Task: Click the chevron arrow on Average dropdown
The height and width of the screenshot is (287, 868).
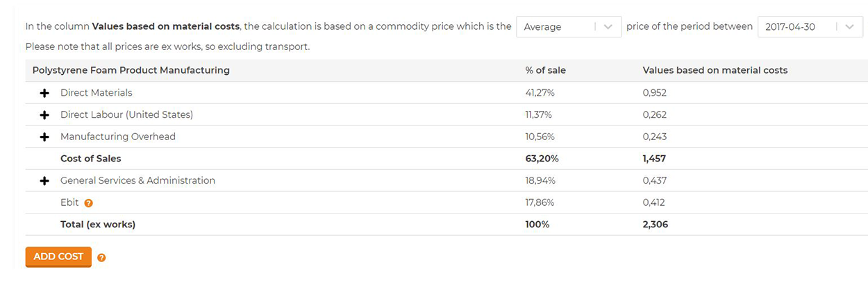Action: (608, 27)
